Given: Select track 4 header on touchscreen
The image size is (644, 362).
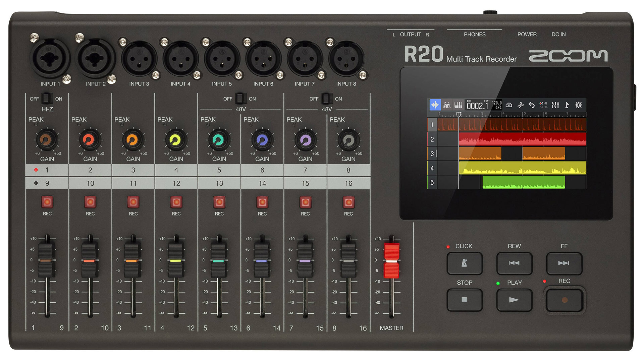Looking at the screenshot, I should pyautogui.click(x=432, y=168).
